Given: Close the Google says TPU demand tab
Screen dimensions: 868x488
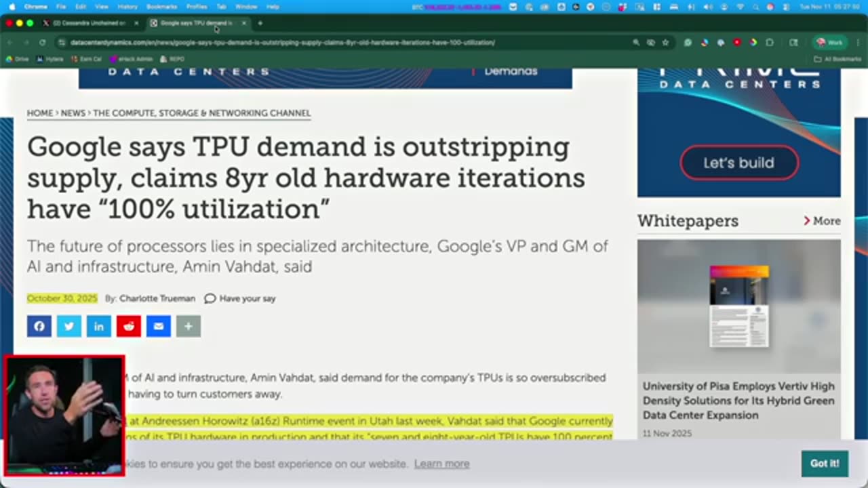Looking at the screenshot, I should (243, 23).
